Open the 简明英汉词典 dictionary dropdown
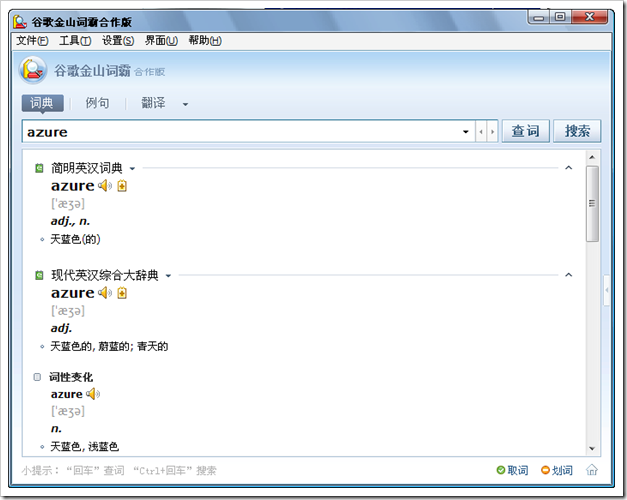 click(132, 168)
